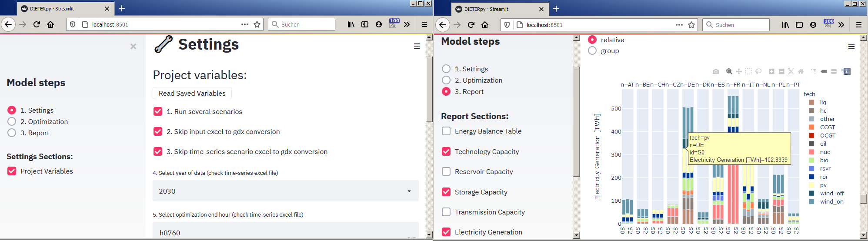868x241 pixels.
Task: Open Firefox toolbar overflow chevron in left window
Action: (x=407, y=24)
